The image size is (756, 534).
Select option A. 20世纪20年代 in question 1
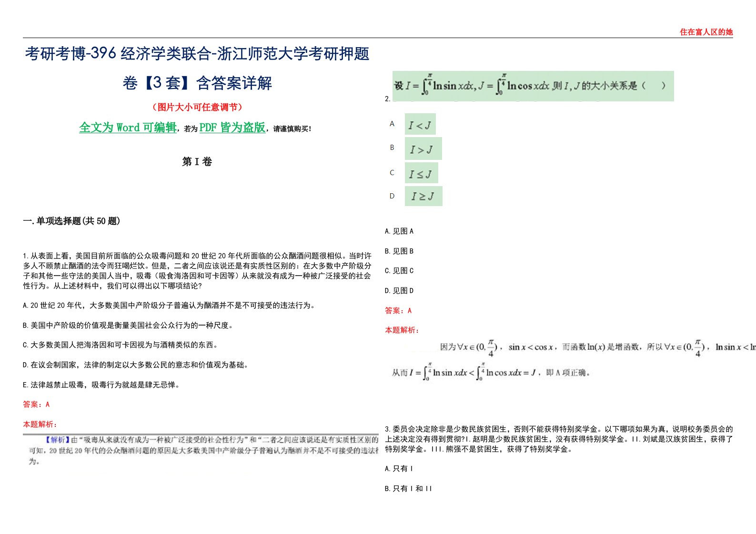tap(170, 306)
